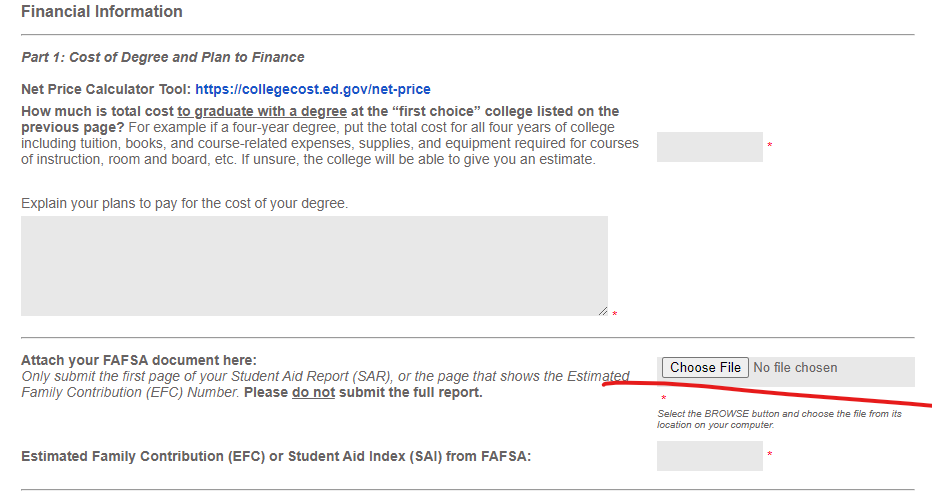This screenshot has width=932, height=493.
Task: Focus the plans to pay text area
Action: 314,266
